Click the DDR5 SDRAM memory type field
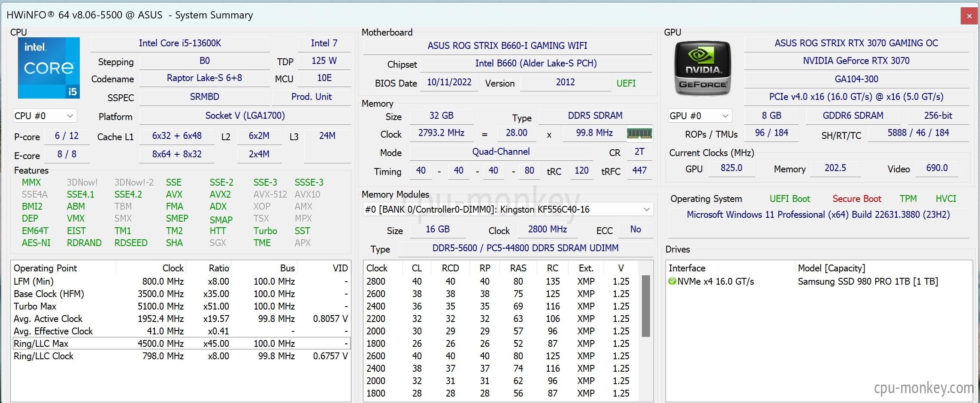This screenshot has height=403, width=980. (x=595, y=116)
